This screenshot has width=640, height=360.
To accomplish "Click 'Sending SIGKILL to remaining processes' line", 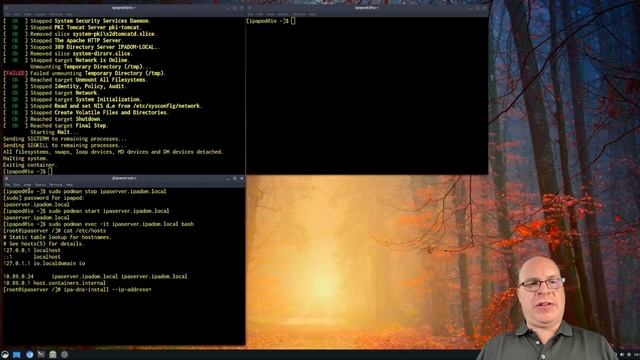I will point(65,145).
